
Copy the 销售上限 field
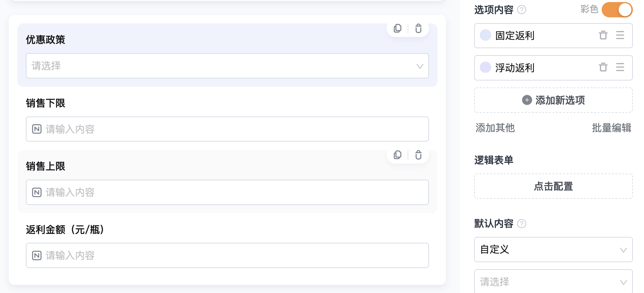(398, 155)
